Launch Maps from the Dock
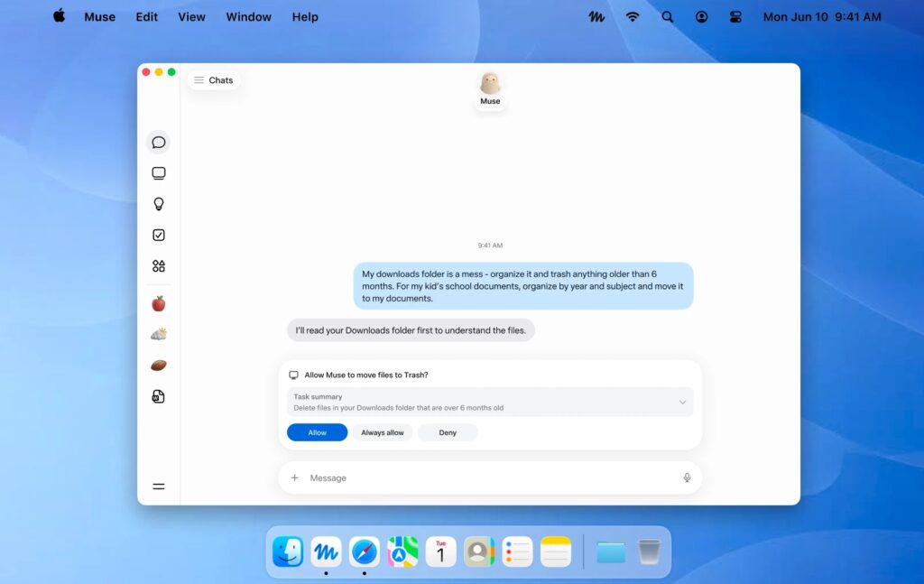The width and height of the screenshot is (924, 584). 402,552
